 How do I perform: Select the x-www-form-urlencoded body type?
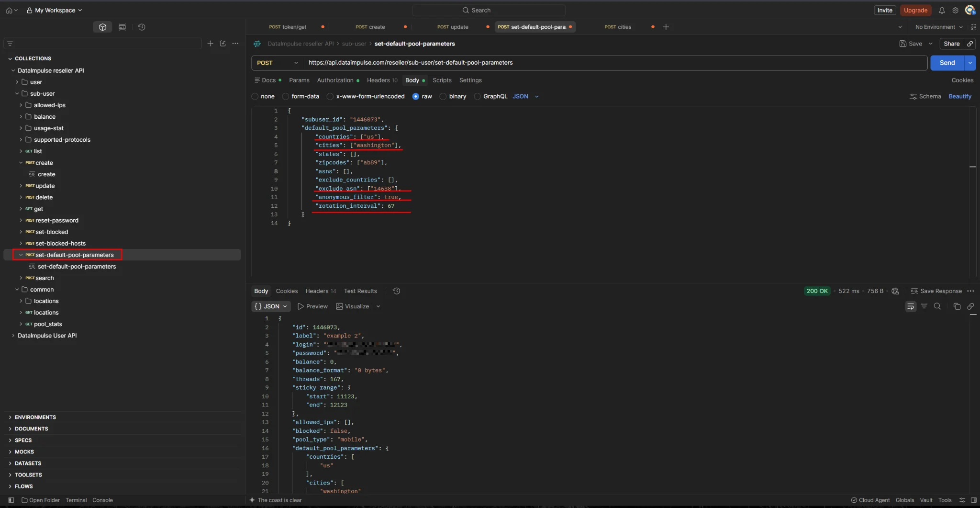[330, 96]
